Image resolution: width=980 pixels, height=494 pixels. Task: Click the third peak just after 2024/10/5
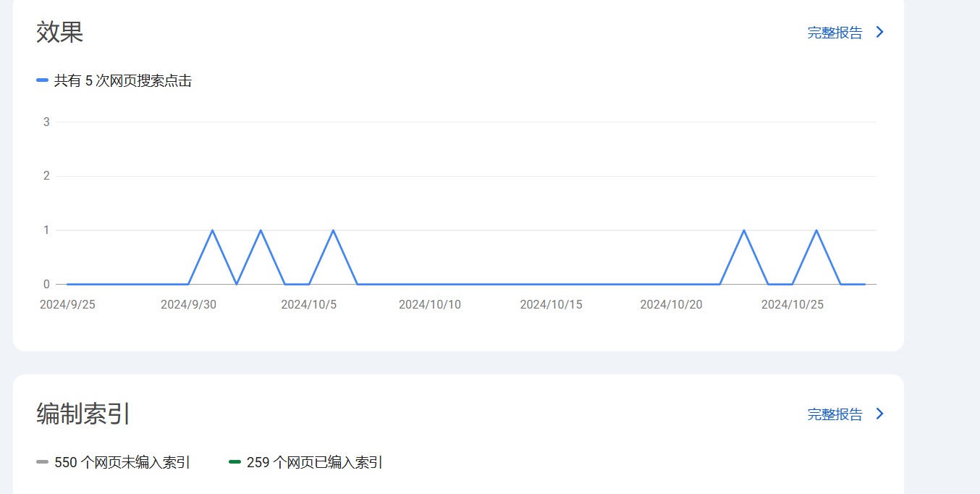[333, 230]
